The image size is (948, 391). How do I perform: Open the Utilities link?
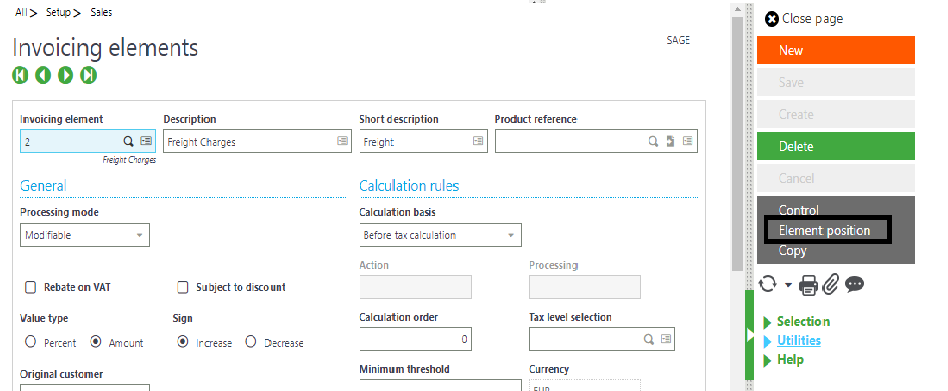pos(799,340)
